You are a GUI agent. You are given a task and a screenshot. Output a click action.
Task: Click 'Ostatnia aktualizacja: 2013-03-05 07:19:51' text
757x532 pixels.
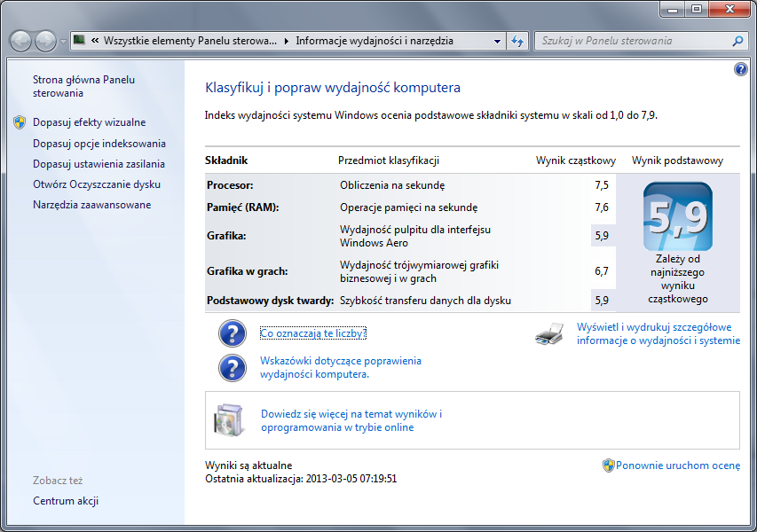tap(301, 479)
